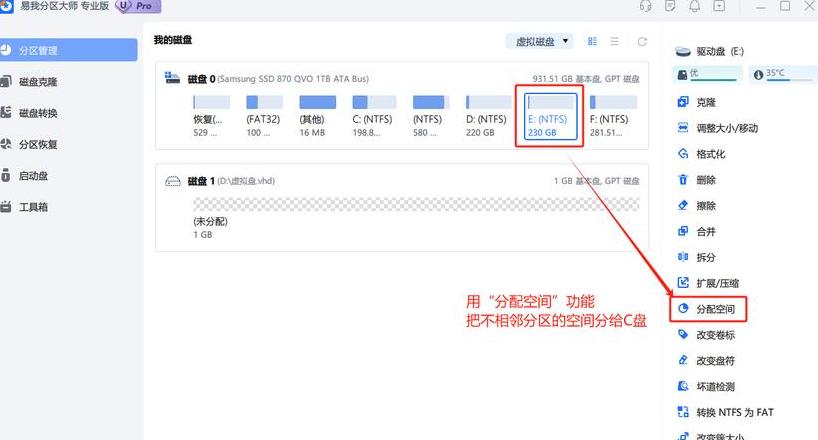818x440 pixels.
Task: Open the headset support icon
Action: (x=645, y=6)
